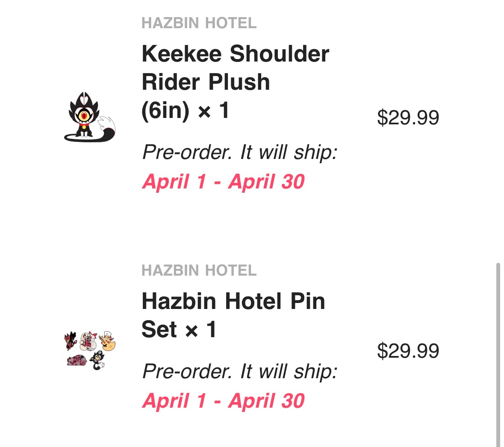Click the Pin Set ship date range
The height and width of the screenshot is (447, 504).
tap(223, 401)
